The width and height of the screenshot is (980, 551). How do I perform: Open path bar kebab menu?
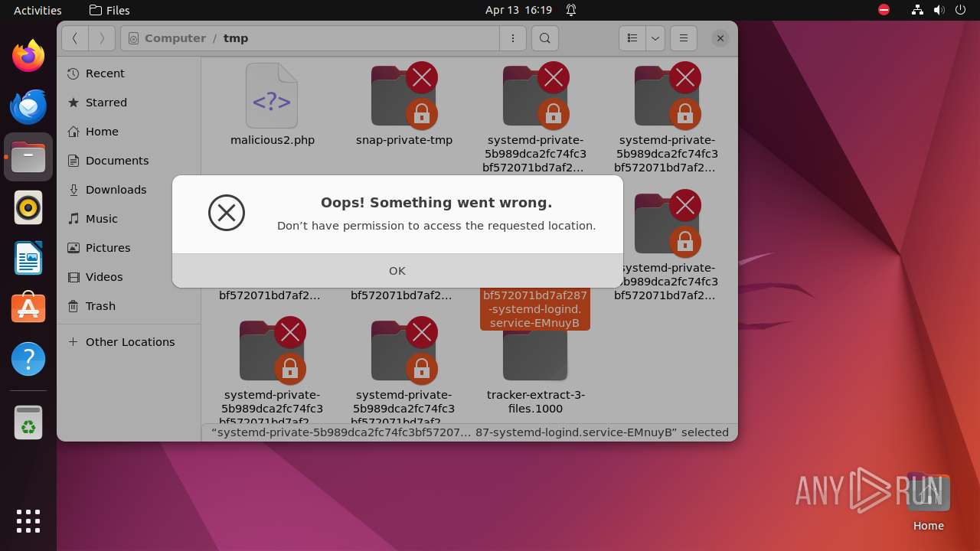tap(512, 38)
